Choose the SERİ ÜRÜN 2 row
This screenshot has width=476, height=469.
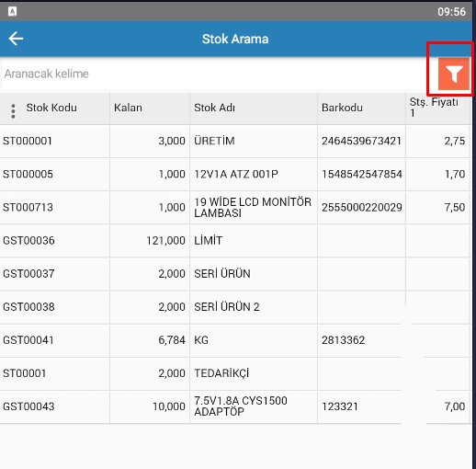coord(235,307)
